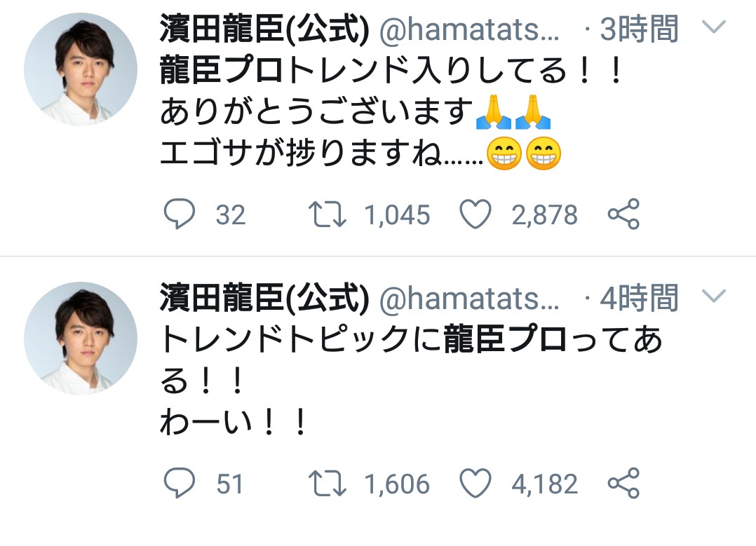The width and height of the screenshot is (756, 546).
Task: Open the 4時間 timestamp link
Action: [x=640, y=299]
